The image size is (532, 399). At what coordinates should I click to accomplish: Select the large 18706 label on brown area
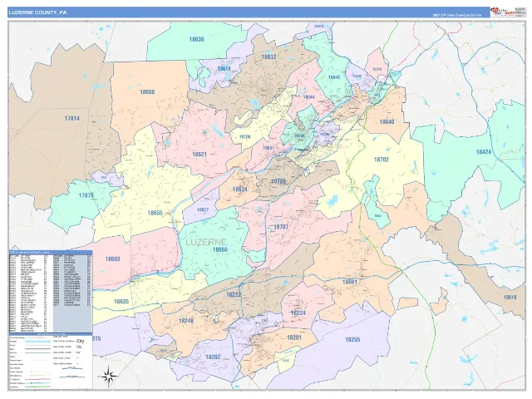[278, 181]
